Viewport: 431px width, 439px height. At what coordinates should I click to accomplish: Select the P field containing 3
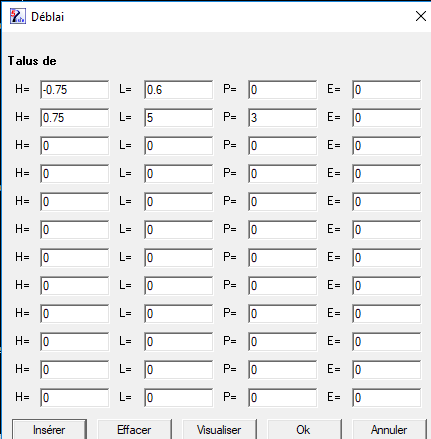282,118
